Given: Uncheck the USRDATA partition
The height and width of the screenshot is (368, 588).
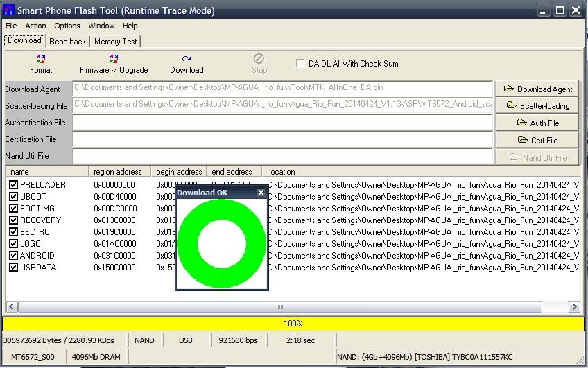Looking at the screenshot, I should click(13, 268).
